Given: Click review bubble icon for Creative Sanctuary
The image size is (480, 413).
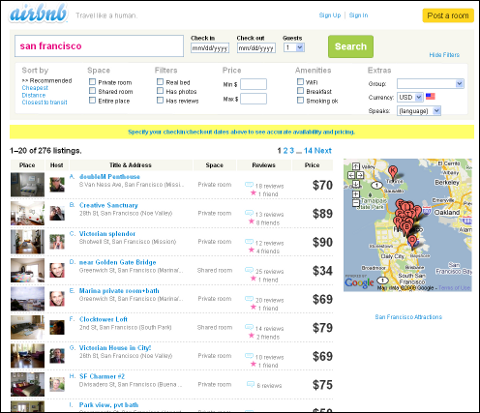Looking at the screenshot, I should [249, 213].
